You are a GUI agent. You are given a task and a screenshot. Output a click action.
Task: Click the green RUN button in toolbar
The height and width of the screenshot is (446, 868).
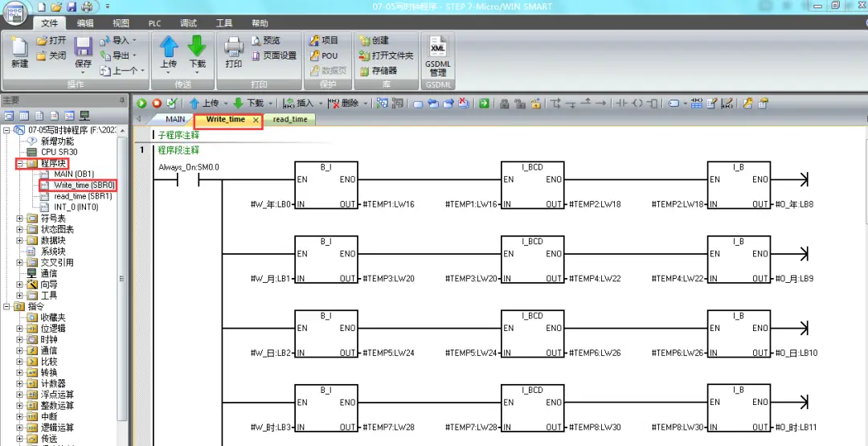point(142,103)
